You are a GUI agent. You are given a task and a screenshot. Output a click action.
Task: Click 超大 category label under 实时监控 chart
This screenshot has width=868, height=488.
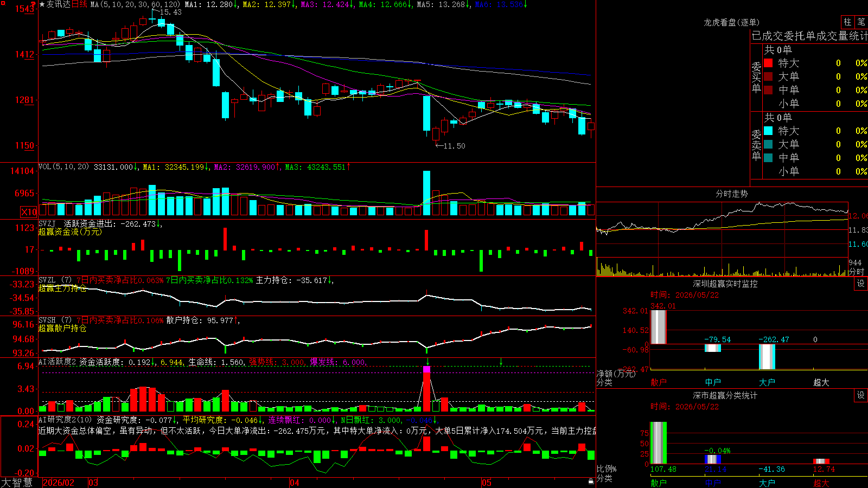pyautogui.click(x=821, y=382)
